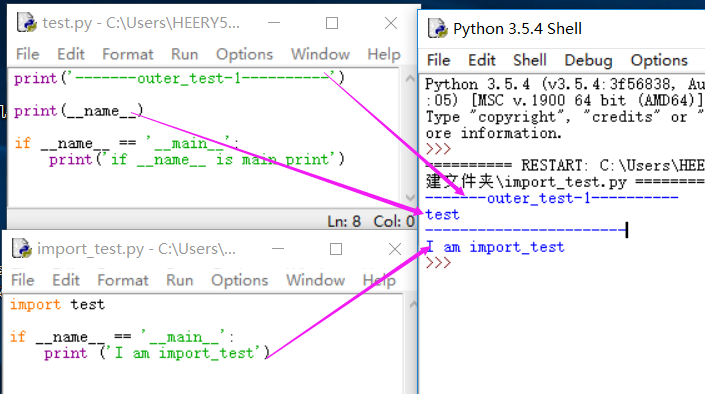
Task: Open File menu in import_test.py window
Action: (x=23, y=280)
